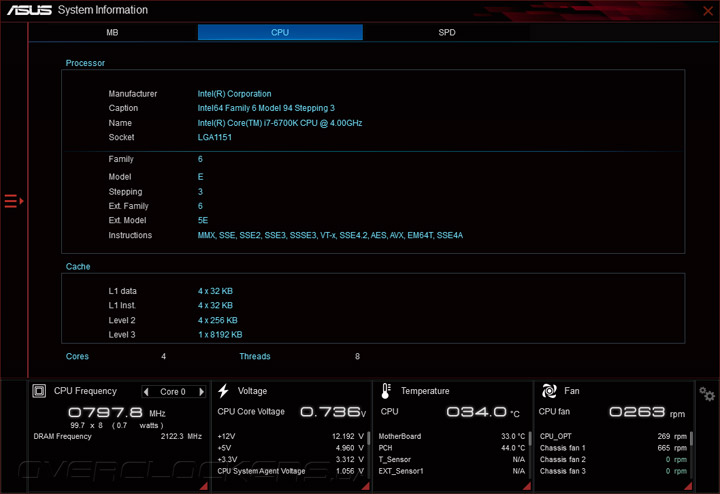Click the ASUS logo
This screenshot has width=720, height=494.
pyautogui.click(x=29, y=10)
